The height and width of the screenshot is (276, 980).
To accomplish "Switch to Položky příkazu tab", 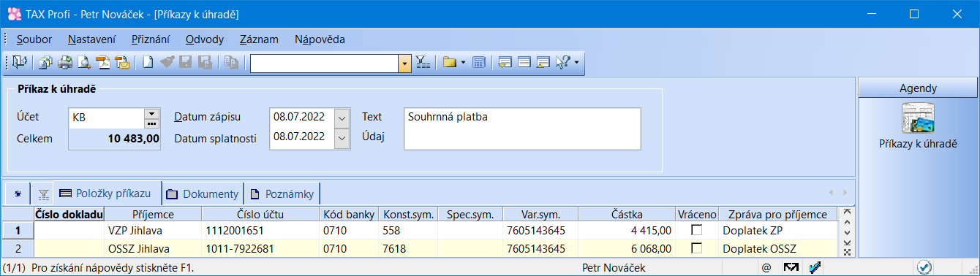I will pos(107,193).
